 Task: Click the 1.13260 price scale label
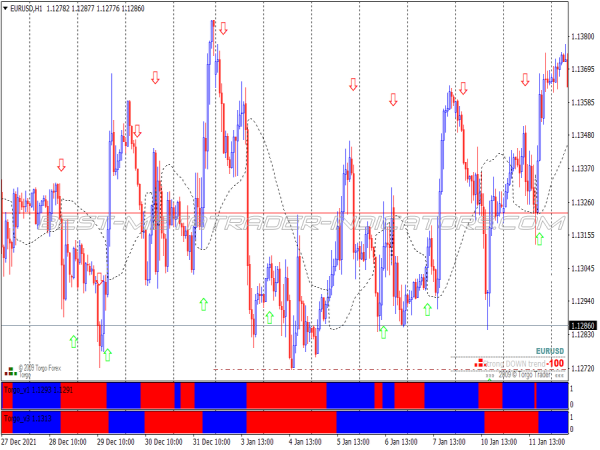pyautogui.click(x=582, y=202)
